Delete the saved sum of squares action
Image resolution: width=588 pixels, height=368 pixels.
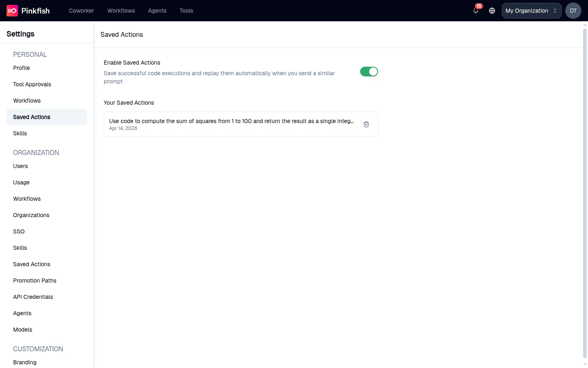(x=366, y=124)
